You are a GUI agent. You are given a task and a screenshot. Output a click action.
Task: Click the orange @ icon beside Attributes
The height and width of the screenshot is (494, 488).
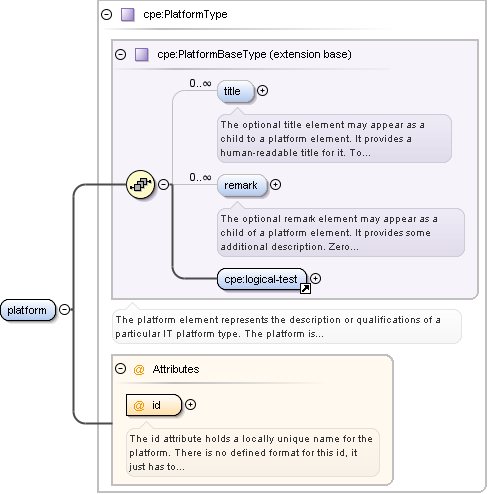[139, 369]
